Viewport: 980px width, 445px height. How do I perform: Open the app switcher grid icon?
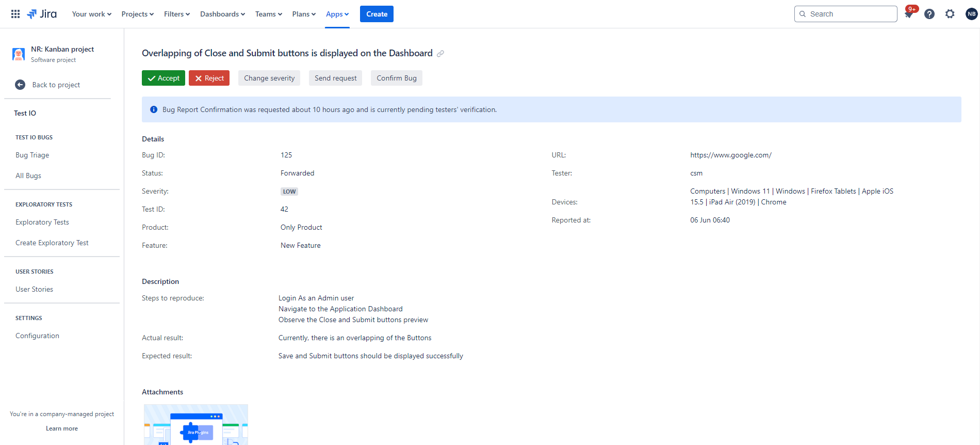coord(15,14)
